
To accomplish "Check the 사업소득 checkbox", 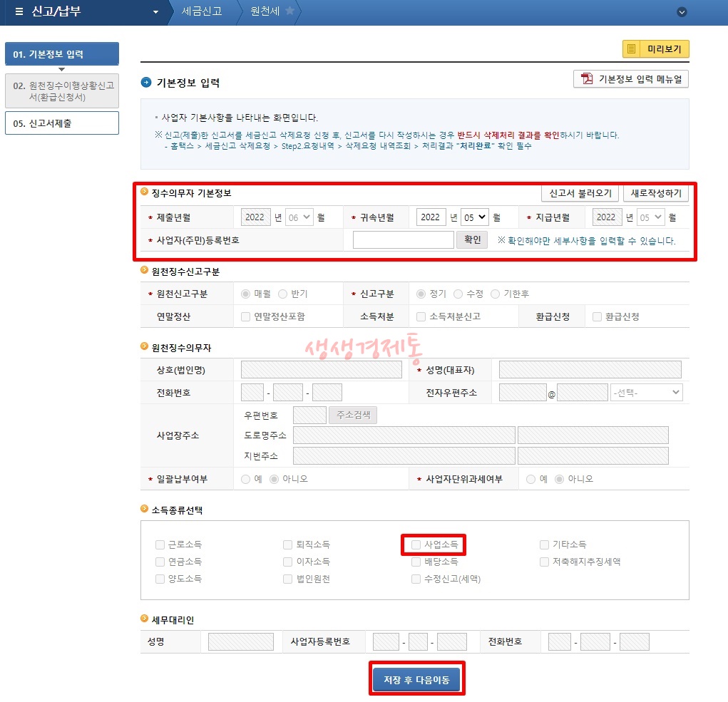I will click(x=416, y=544).
